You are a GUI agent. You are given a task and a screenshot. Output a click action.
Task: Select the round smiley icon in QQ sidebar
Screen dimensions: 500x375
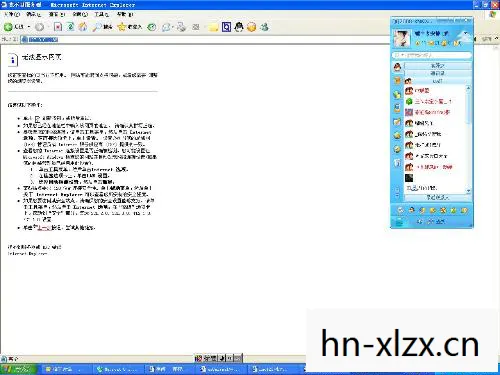click(397, 149)
